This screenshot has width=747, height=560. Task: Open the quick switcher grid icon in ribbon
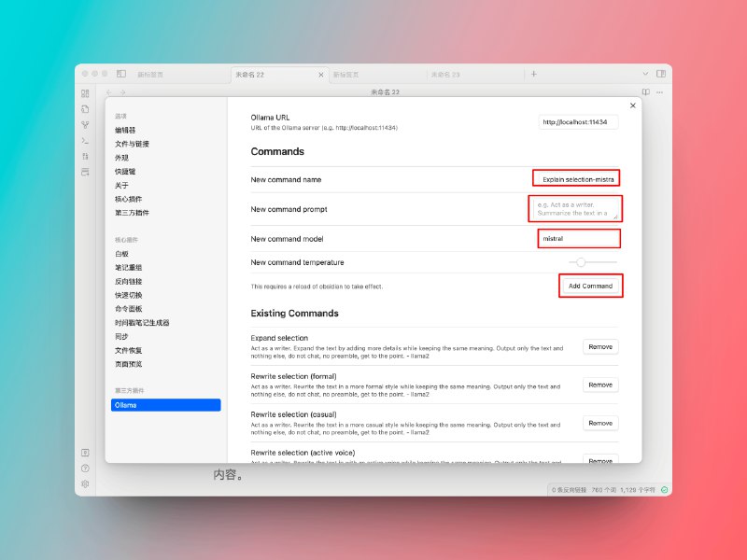coord(85,93)
